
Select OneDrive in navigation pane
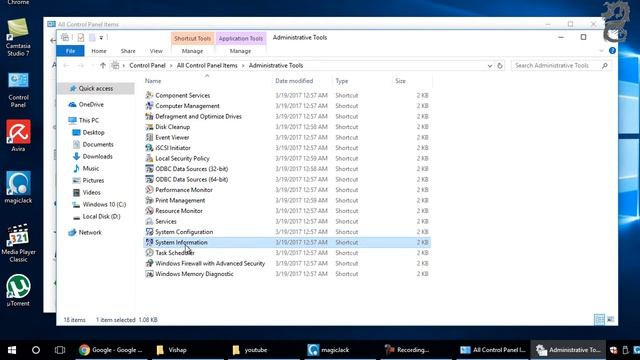[x=91, y=104]
